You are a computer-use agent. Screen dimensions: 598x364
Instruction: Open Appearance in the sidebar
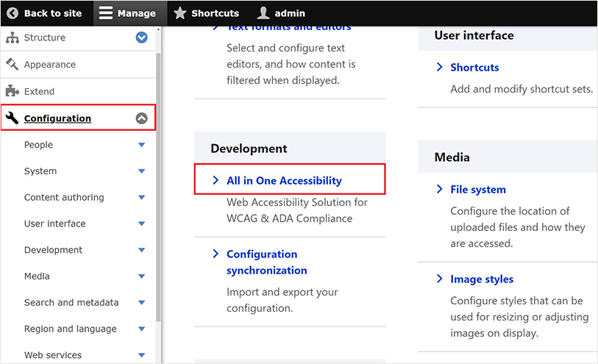[x=50, y=65]
